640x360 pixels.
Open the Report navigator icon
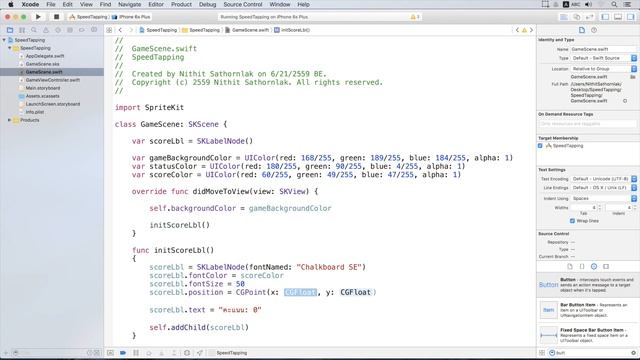[94, 30]
